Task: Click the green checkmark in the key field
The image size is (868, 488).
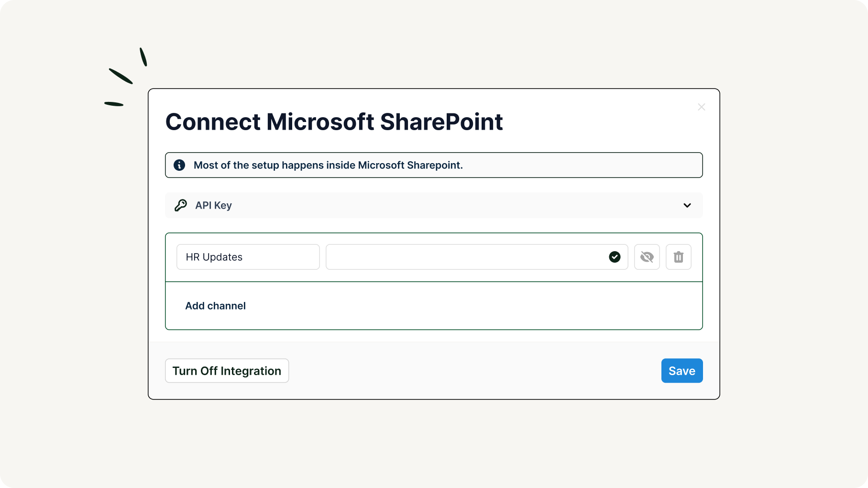Action: click(615, 257)
